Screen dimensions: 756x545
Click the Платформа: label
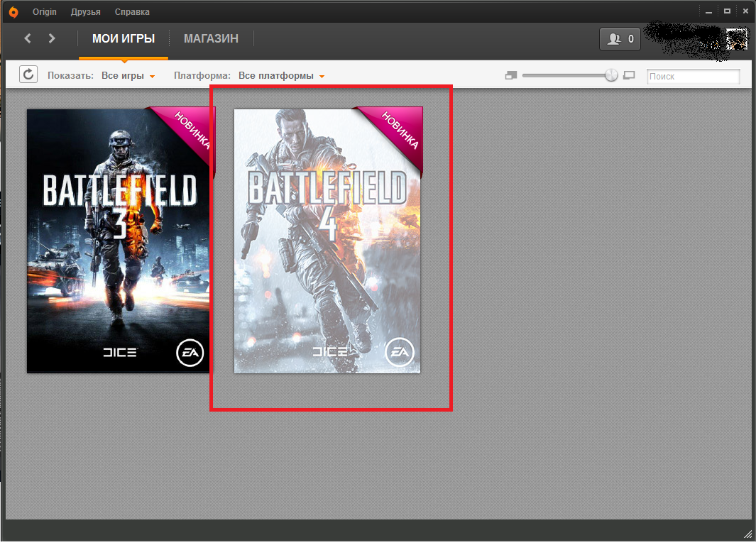tap(202, 76)
